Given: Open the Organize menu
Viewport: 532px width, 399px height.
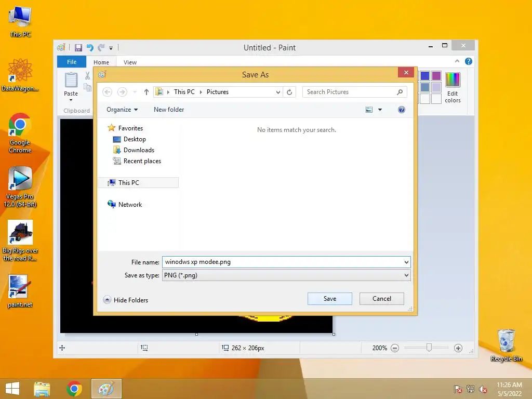Looking at the screenshot, I should 122,110.
